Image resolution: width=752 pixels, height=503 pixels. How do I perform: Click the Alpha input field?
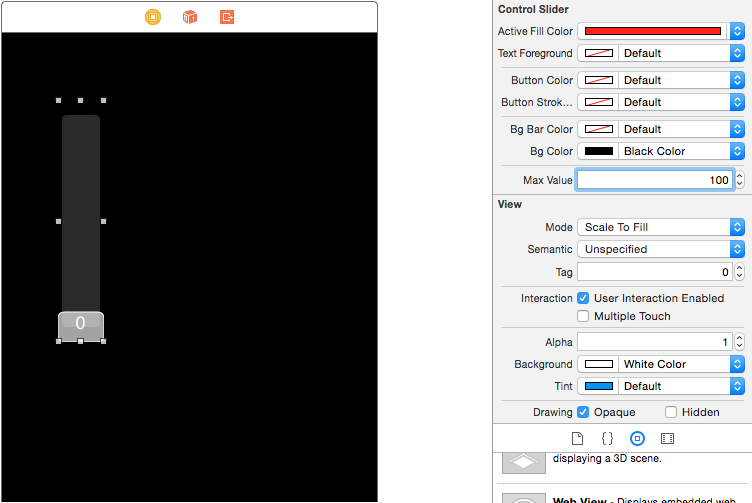click(x=655, y=342)
